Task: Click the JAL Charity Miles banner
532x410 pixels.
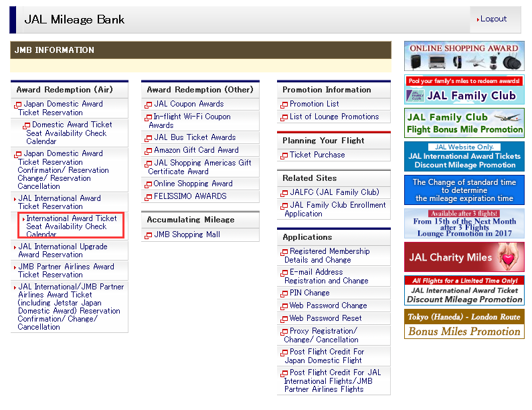Action: 464,257
